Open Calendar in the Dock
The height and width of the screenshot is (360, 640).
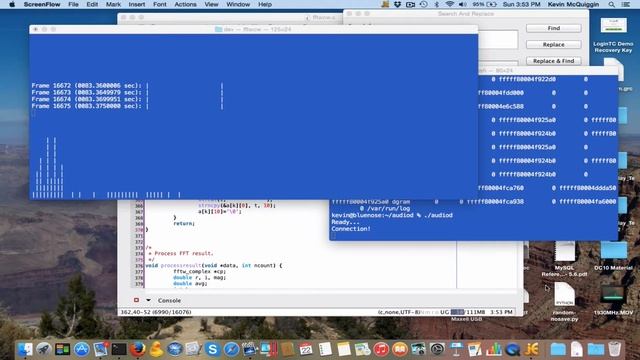click(306, 349)
